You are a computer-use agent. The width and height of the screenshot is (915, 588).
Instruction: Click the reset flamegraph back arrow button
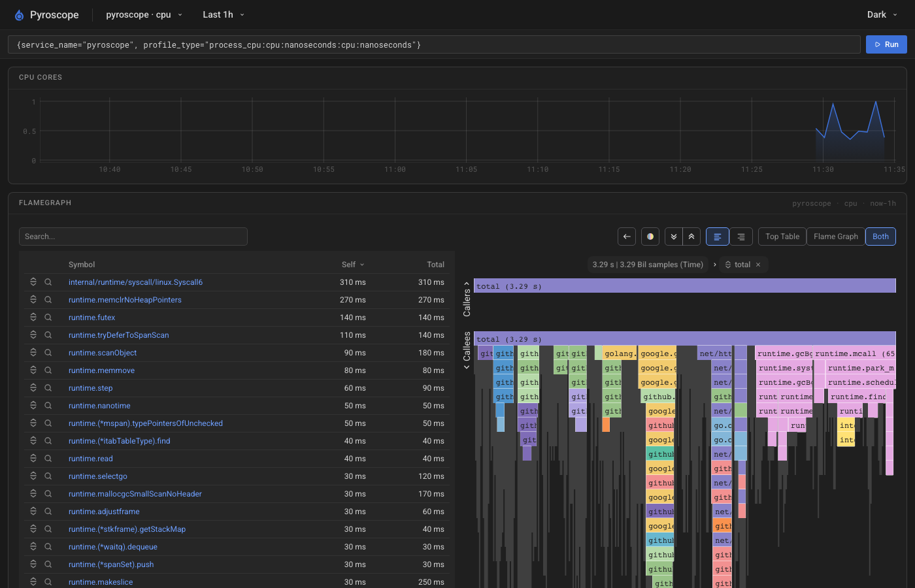[627, 237]
